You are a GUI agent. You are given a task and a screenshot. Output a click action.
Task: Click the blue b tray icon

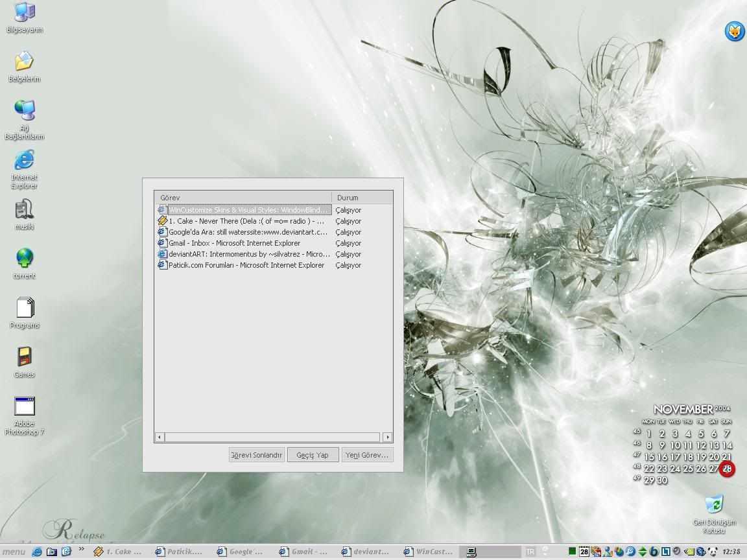pyautogui.click(x=654, y=552)
